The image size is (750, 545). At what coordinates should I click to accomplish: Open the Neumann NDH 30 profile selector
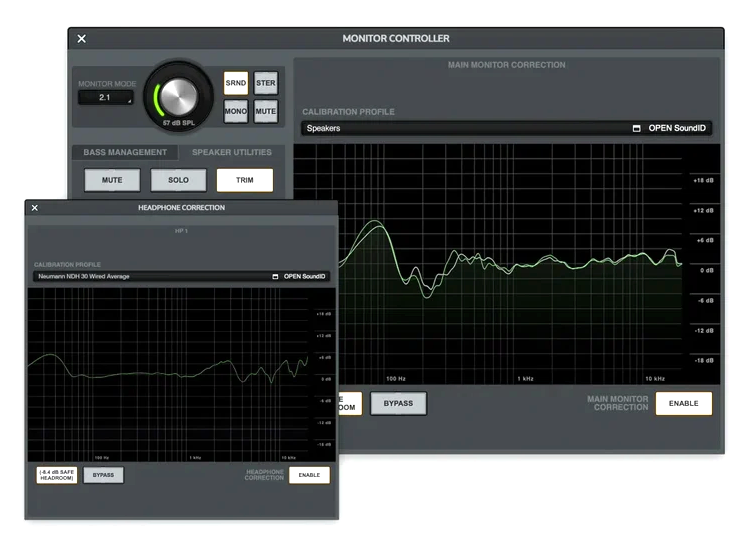pyautogui.click(x=181, y=277)
